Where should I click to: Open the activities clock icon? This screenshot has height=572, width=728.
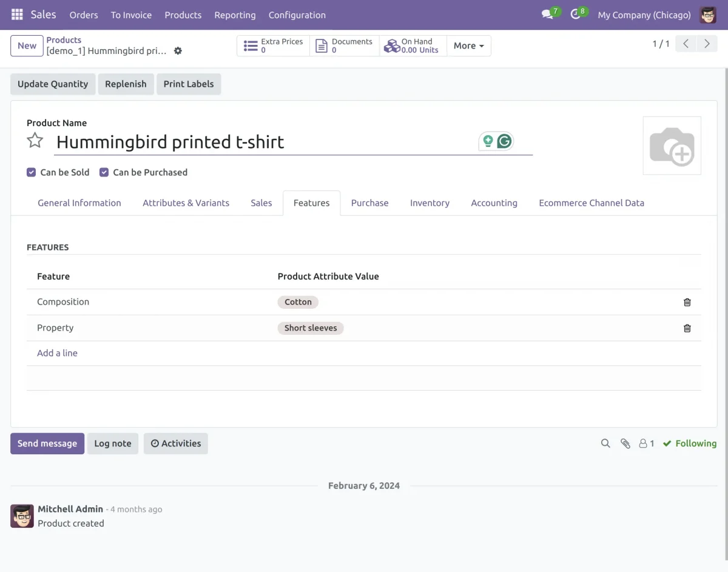click(575, 15)
